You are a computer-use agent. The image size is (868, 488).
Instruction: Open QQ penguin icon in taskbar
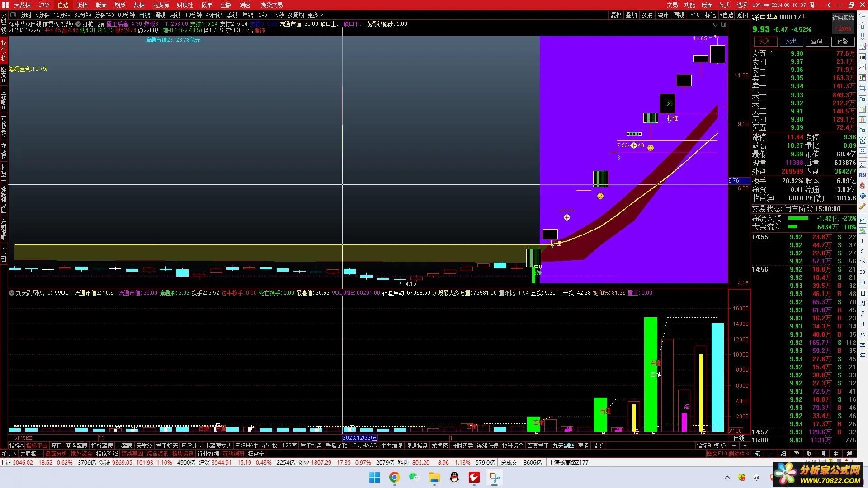[454, 477]
